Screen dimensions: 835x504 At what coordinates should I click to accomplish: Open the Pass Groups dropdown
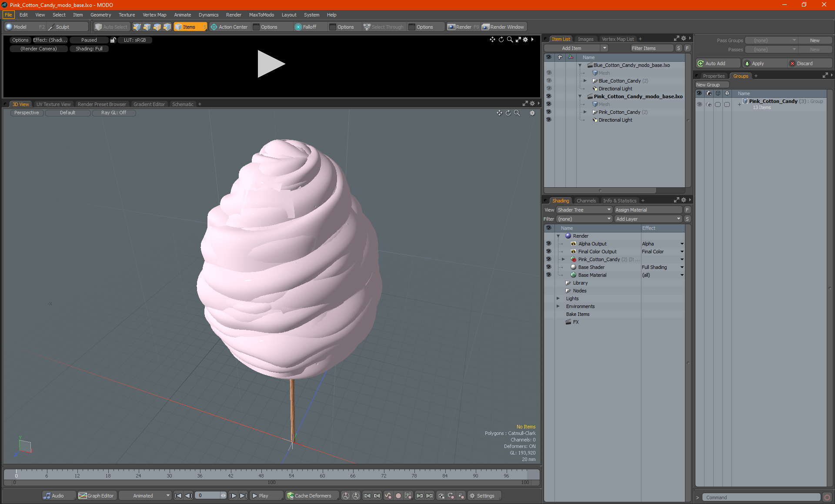772,40
